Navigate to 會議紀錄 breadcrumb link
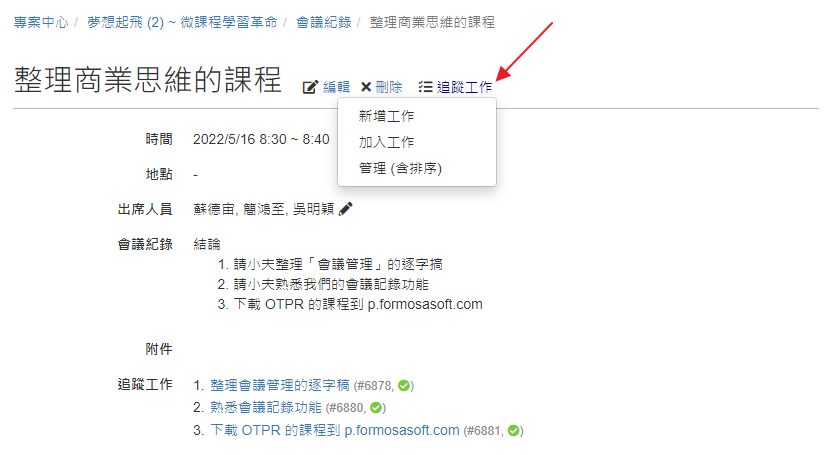831x455 pixels. tap(323, 22)
